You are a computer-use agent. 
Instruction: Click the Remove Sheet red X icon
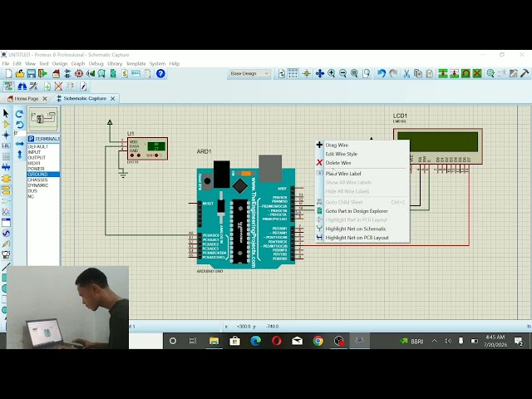pos(58,86)
